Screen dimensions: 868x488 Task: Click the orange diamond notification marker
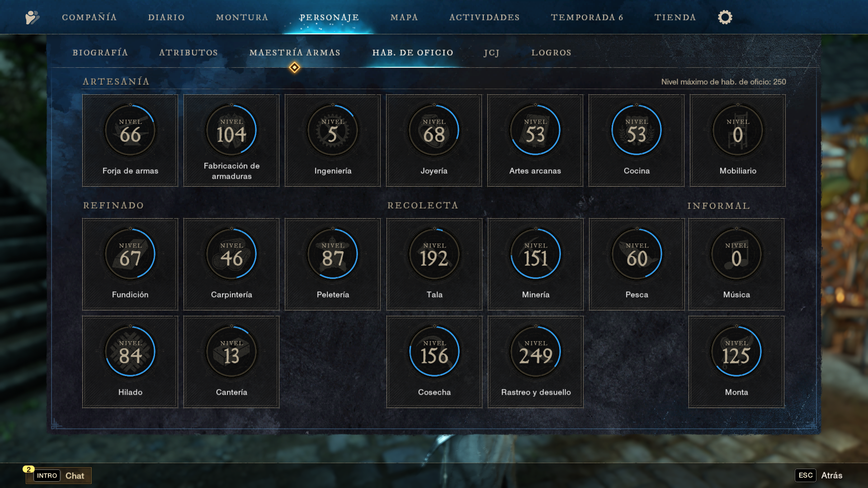pyautogui.click(x=294, y=68)
